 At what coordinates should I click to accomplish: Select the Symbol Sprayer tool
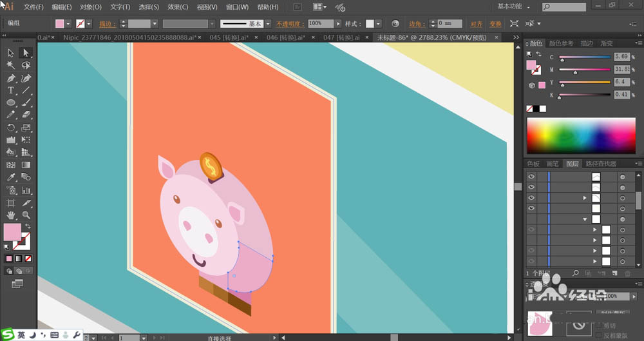11,190
